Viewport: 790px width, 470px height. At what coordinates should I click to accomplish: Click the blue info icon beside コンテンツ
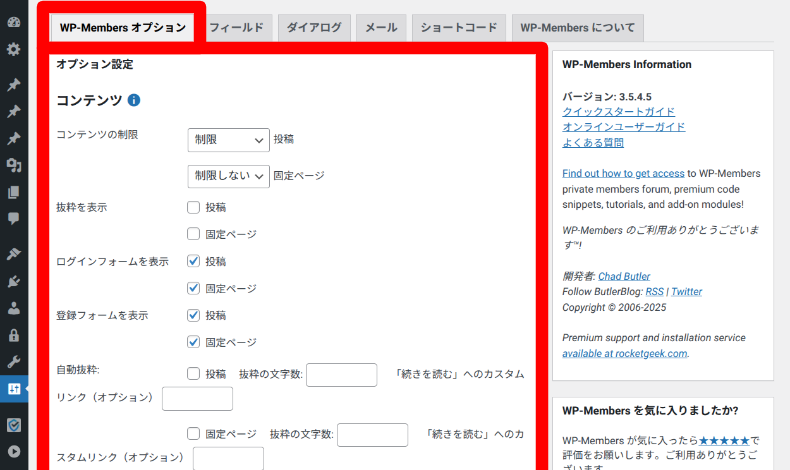pos(134,100)
